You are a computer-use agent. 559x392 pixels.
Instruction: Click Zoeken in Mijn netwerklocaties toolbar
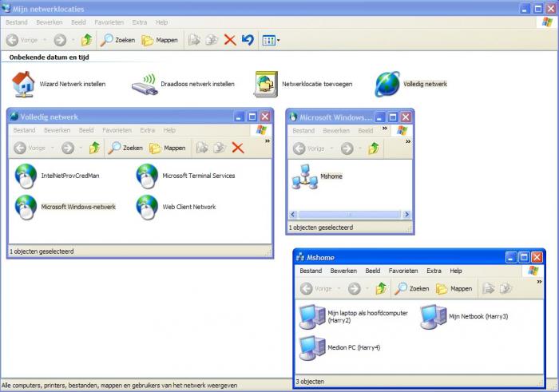coord(117,40)
